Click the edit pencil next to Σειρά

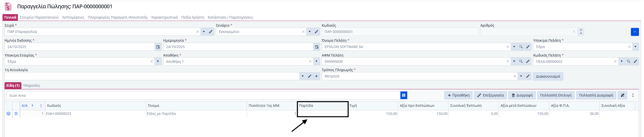pos(211,32)
